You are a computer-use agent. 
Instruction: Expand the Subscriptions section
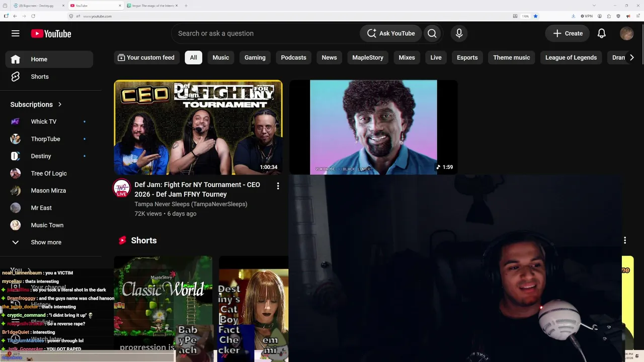coord(36,105)
